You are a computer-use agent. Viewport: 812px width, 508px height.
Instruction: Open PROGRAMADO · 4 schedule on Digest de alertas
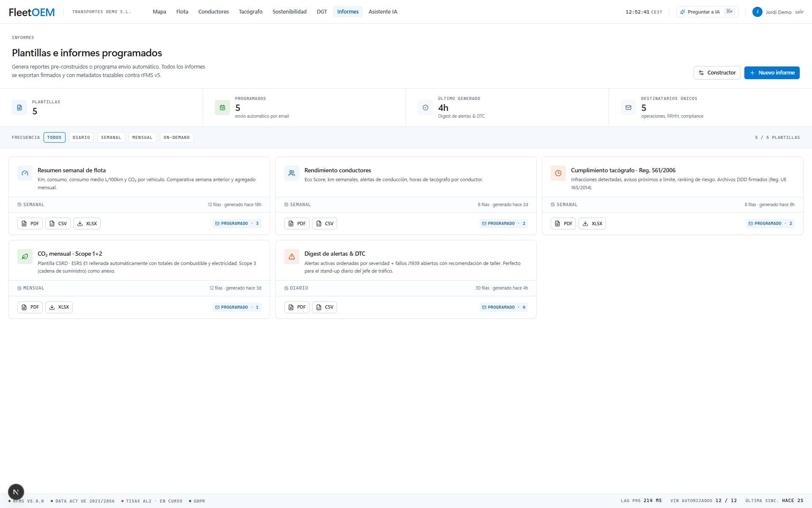pyautogui.click(x=504, y=307)
